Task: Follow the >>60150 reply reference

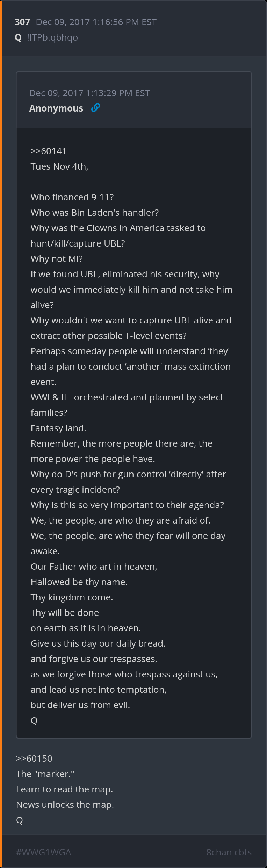Action: [x=34, y=759]
